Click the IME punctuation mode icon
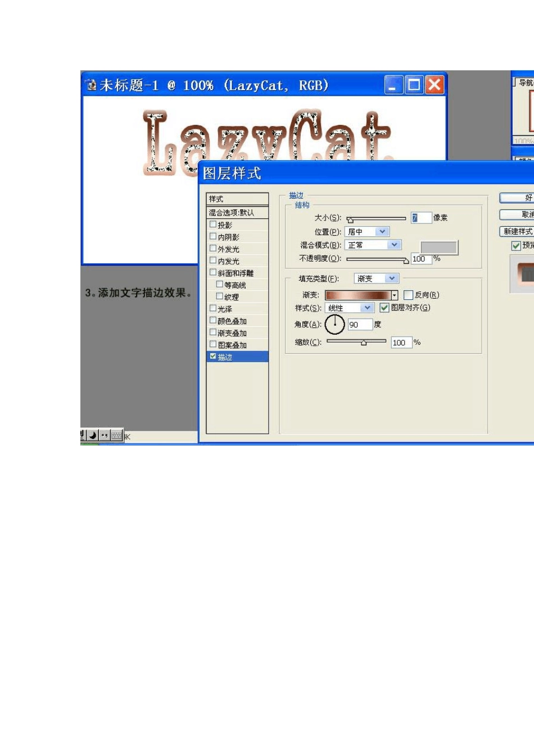534x756 pixels. [104, 435]
